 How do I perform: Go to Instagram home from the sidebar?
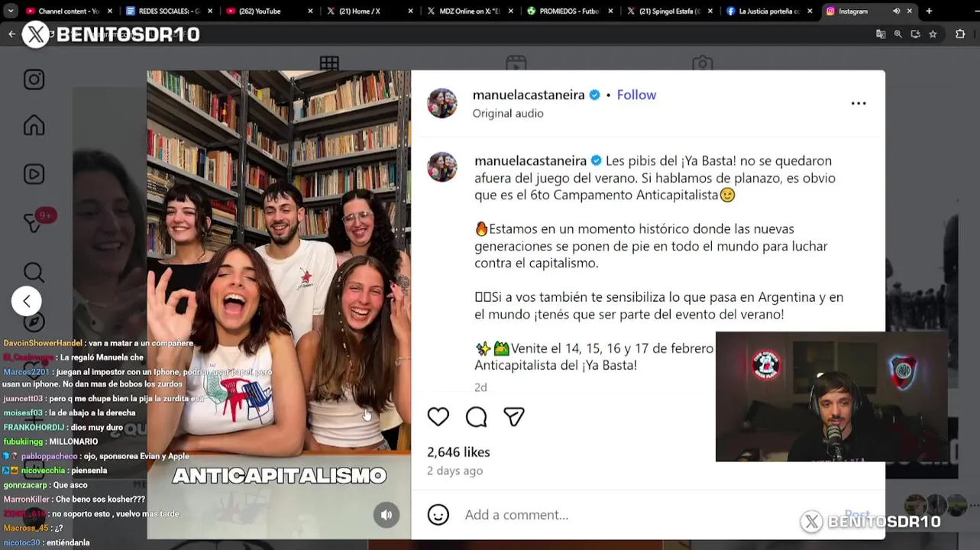tap(34, 125)
